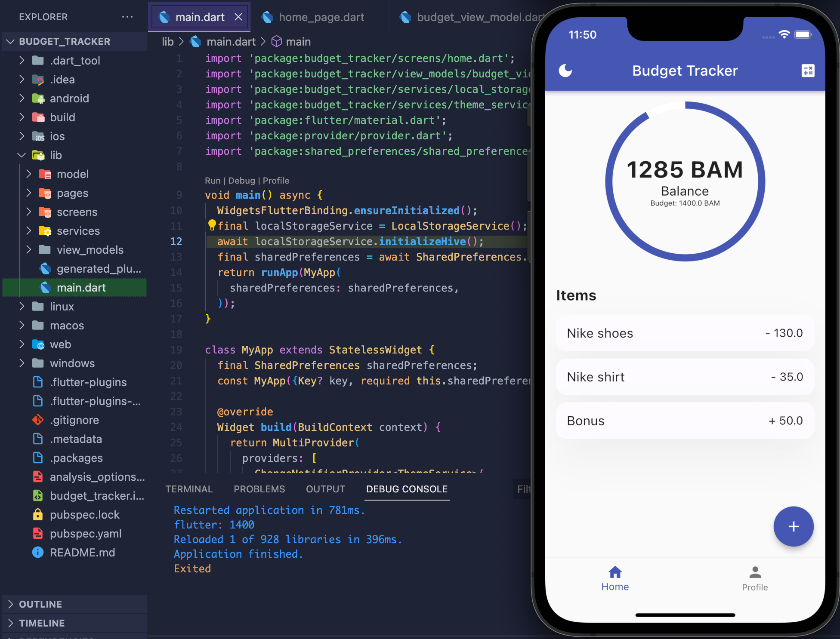
Task: Open the calculator icon in the Budget Tracker app bar
Action: tap(808, 70)
